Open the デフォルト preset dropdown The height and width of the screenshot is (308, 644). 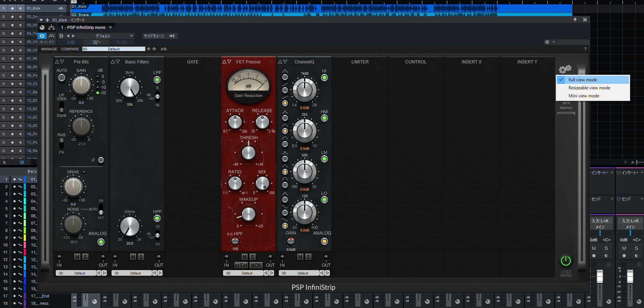[x=105, y=36]
